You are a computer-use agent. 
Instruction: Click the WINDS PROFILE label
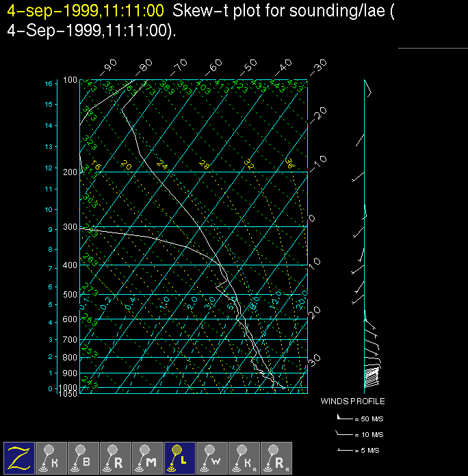(352, 401)
